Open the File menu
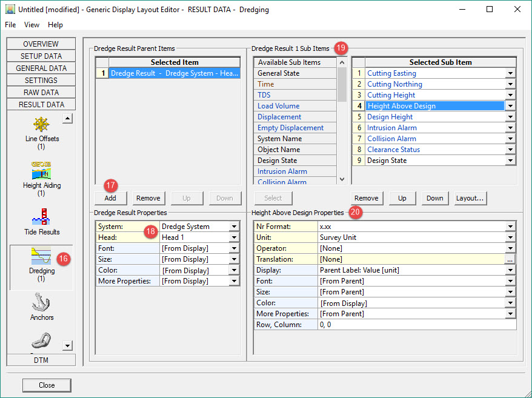Image resolution: width=532 pixels, height=398 pixels. tap(10, 25)
